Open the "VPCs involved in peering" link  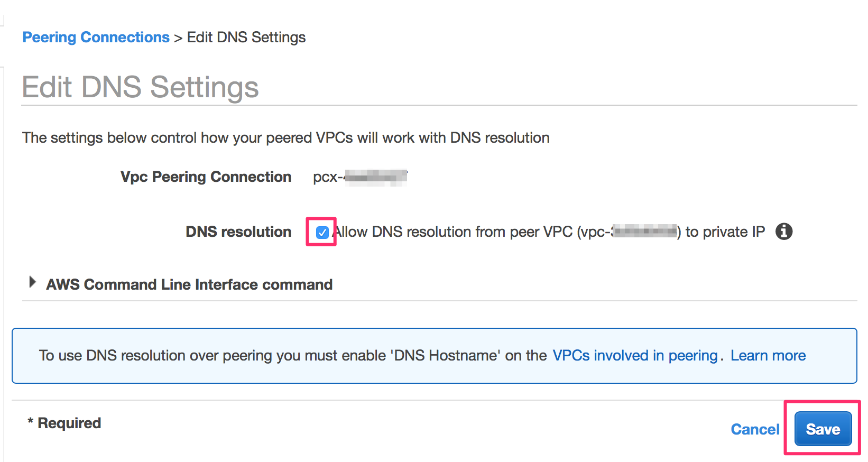pos(635,355)
